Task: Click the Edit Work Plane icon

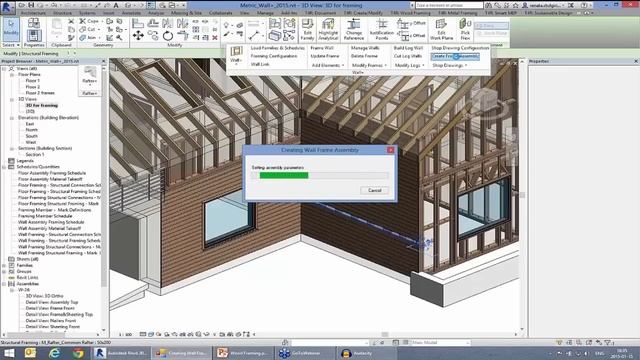Action: coord(441,29)
